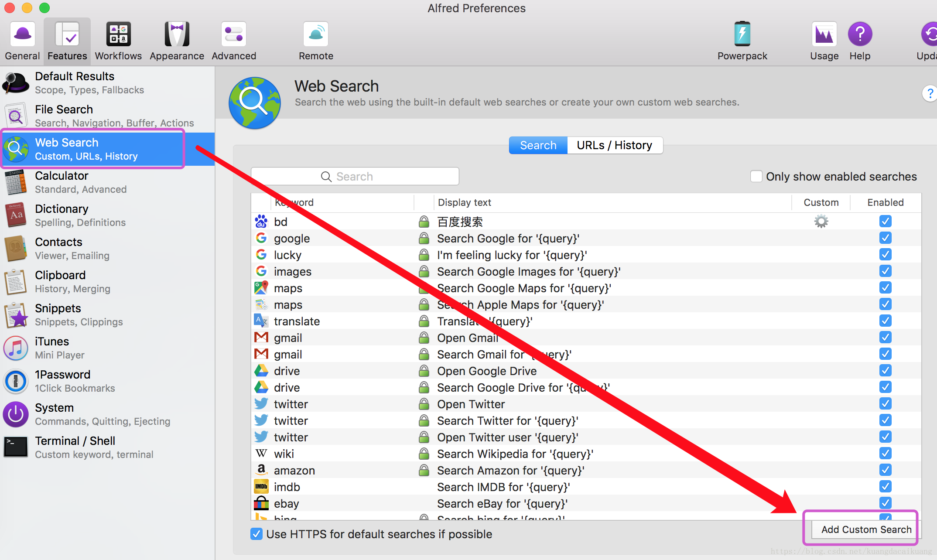Select Terminal / Shell in sidebar

click(x=107, y=447)
